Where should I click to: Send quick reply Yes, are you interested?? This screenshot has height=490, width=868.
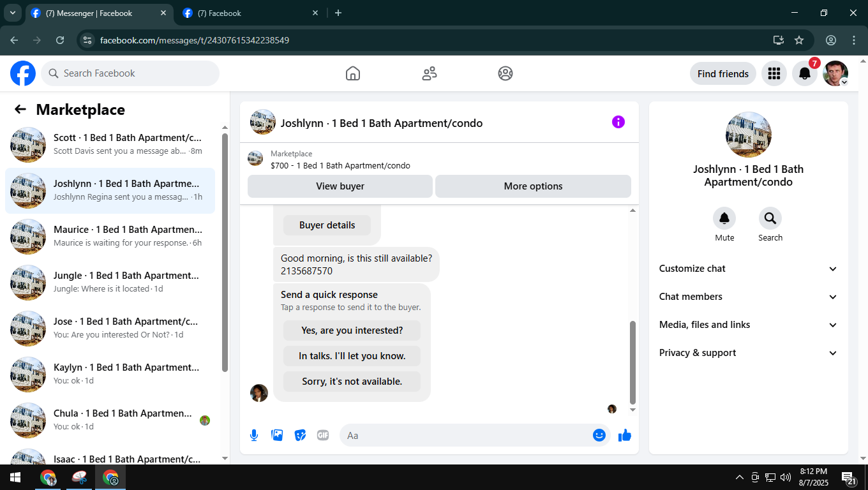pos(352,330)
